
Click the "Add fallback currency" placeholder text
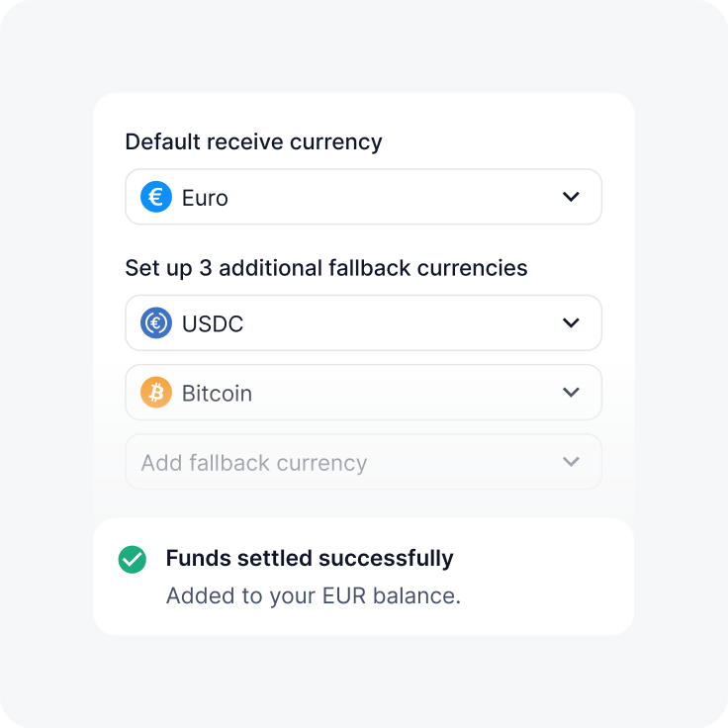[254, 463]
